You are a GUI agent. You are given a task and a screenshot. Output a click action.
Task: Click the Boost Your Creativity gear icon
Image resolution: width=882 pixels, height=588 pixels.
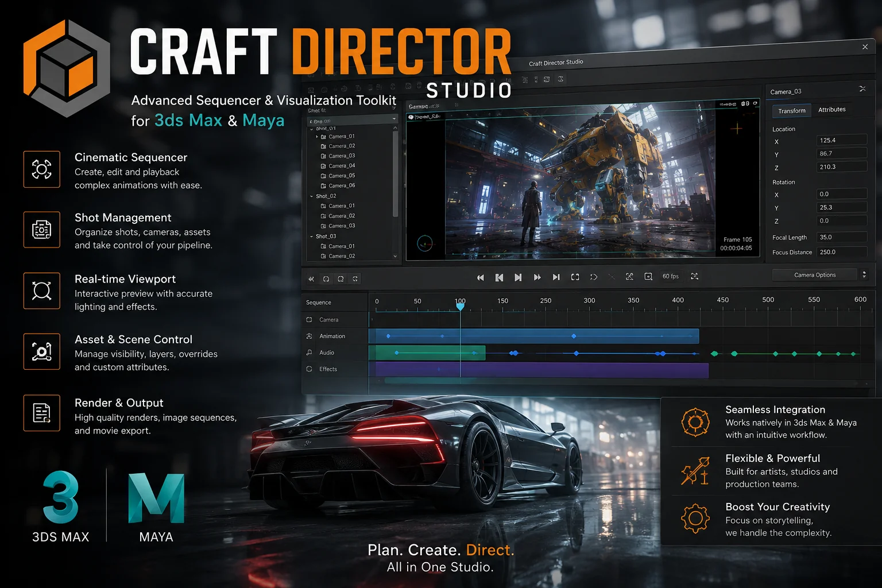(695, 519)
